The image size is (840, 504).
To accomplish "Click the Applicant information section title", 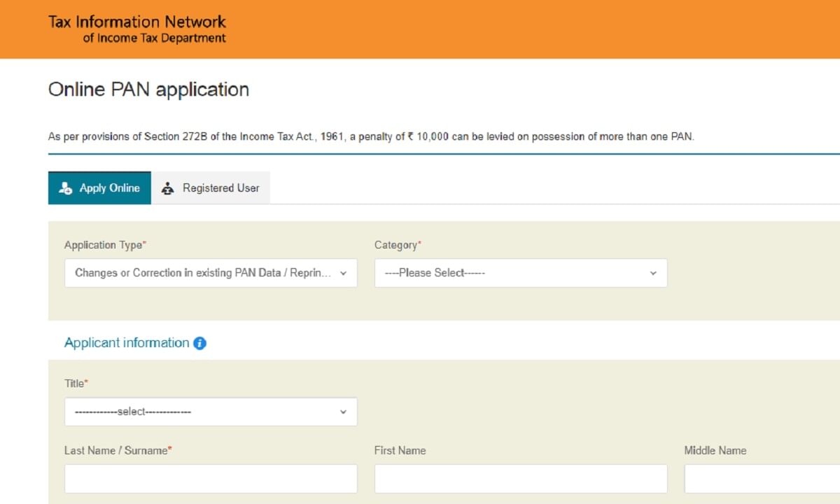I will tap(127, 343).
